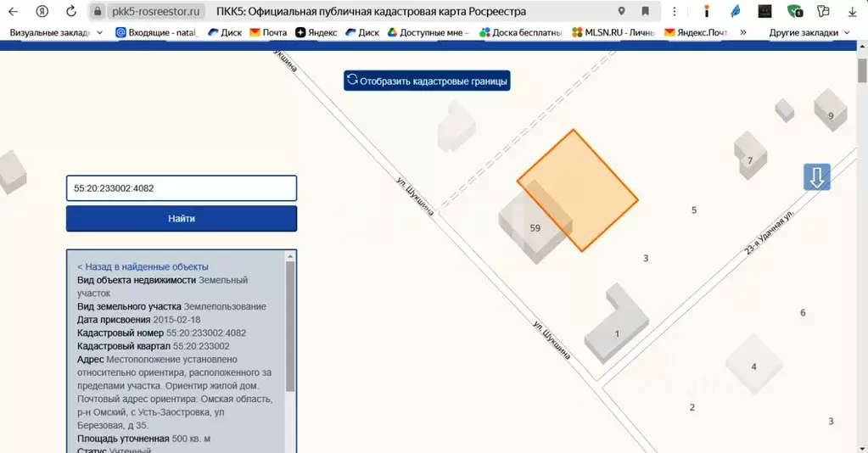Click the location pin icon in address bar

tap(622, 12)
